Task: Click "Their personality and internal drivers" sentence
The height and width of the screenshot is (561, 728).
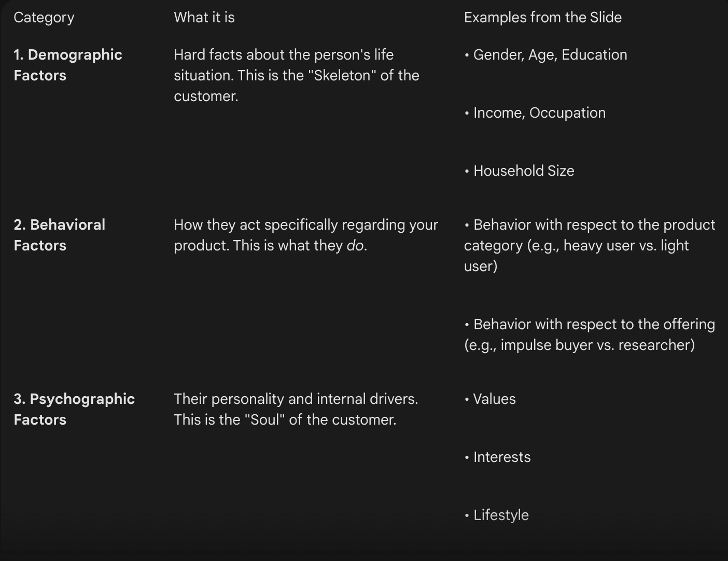Action: point(296,399)
